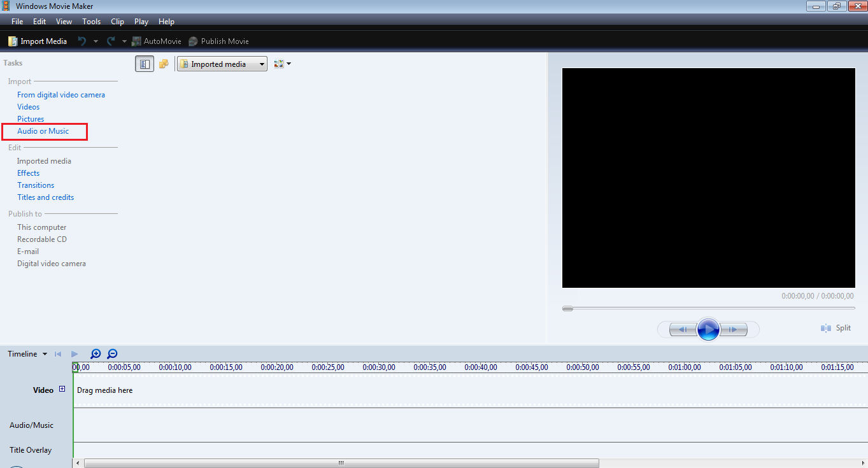
Task: Rewind the timeline to the start
Action: point(57,353)
